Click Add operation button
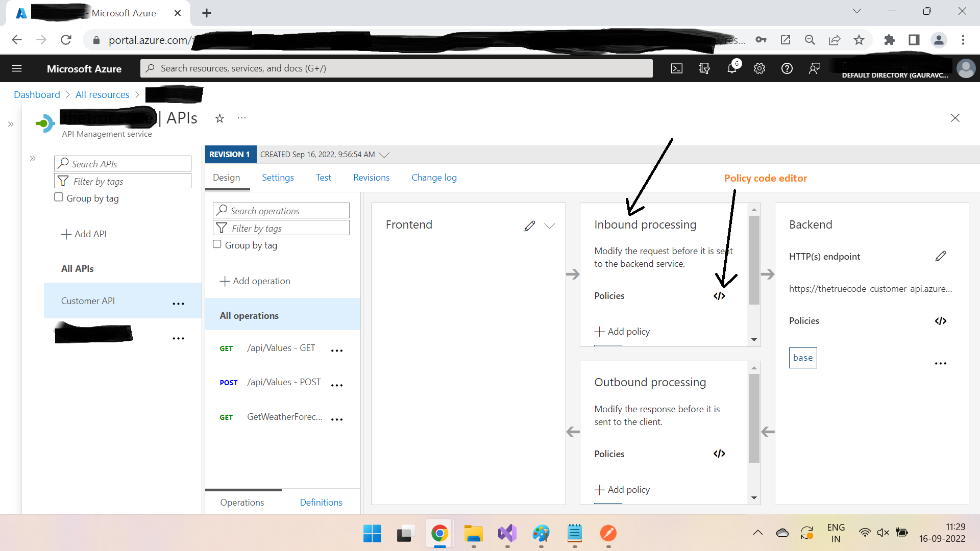The height and width of the screenshot is (551, 980). [x=255, y=281]
